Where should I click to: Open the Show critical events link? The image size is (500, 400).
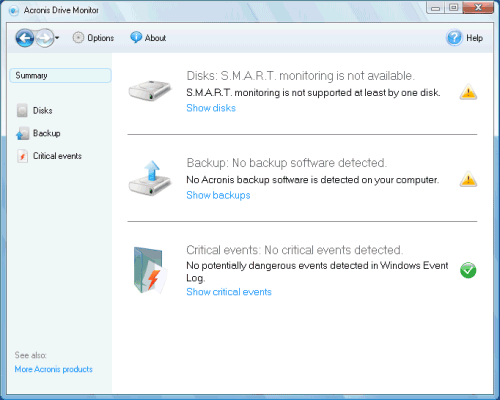coord(229,292)
